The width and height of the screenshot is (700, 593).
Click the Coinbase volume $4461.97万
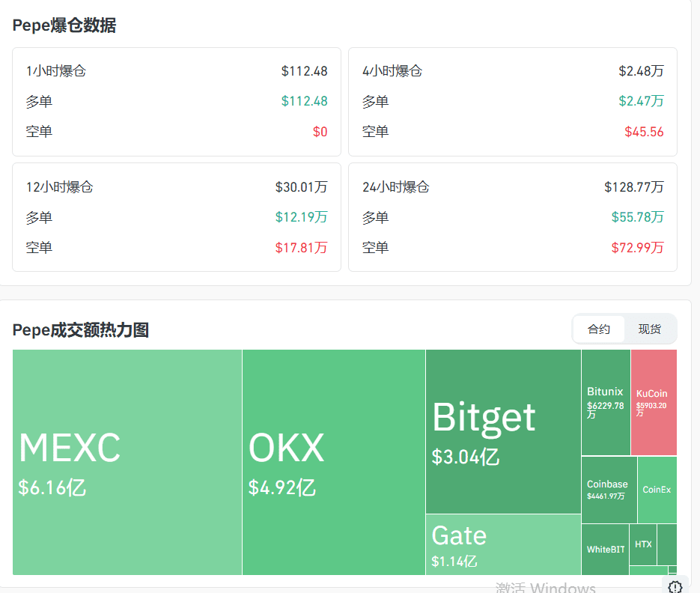606,496
